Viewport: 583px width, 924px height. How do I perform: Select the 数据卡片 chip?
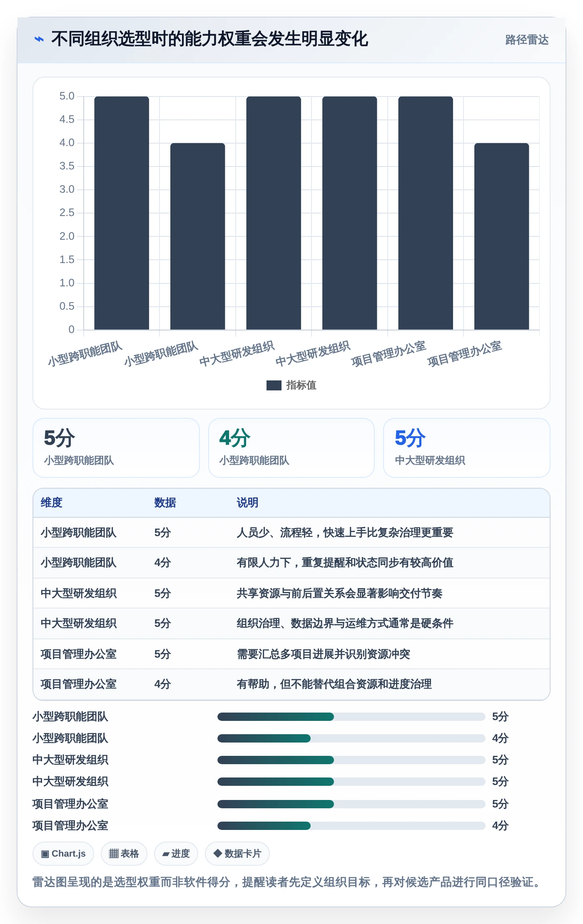tap(237, 854)
